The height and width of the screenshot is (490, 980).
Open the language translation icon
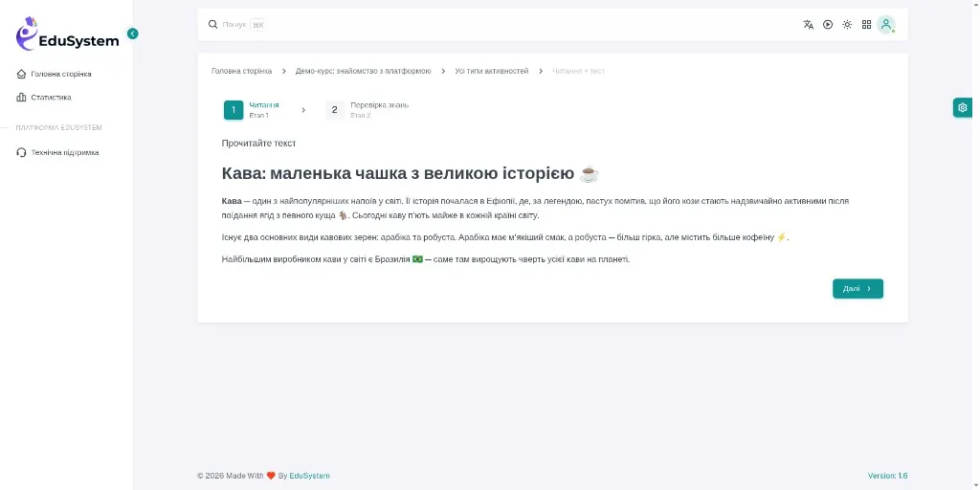[x=808, y=24]
